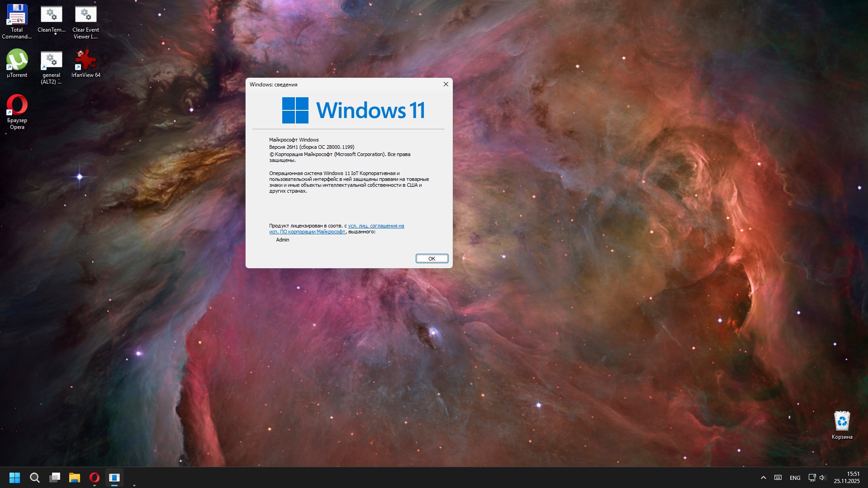Show hidden tray icons chevron
The width and height of the screenshot is (868, 488).
763,478
